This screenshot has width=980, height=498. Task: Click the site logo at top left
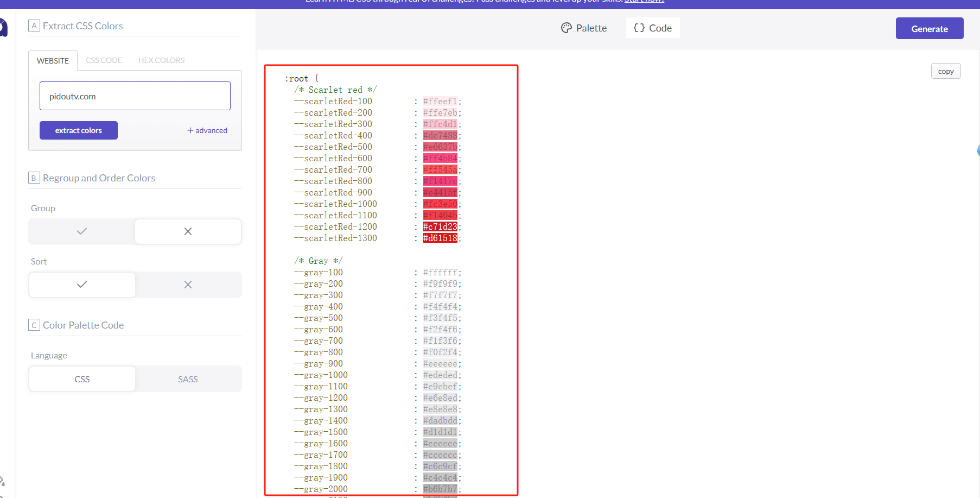point(3,27)
